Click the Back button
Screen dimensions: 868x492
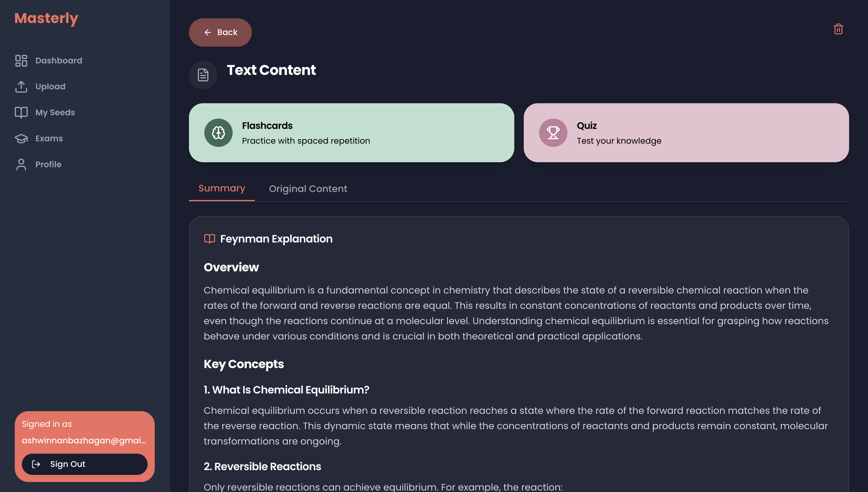click(x=220, y=32)
